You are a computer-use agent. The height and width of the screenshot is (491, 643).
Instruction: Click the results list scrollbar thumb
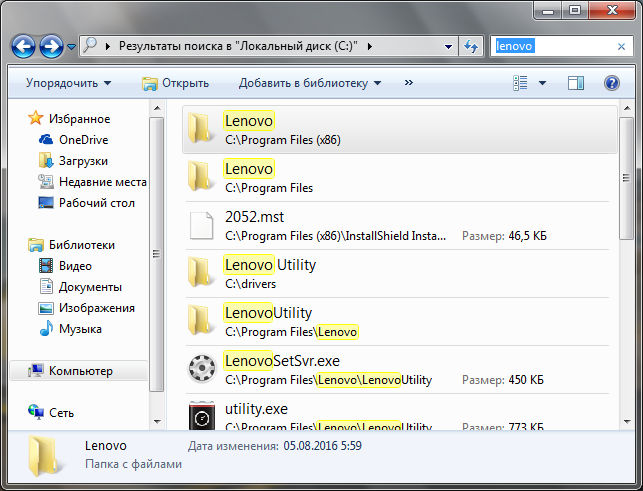626,178
